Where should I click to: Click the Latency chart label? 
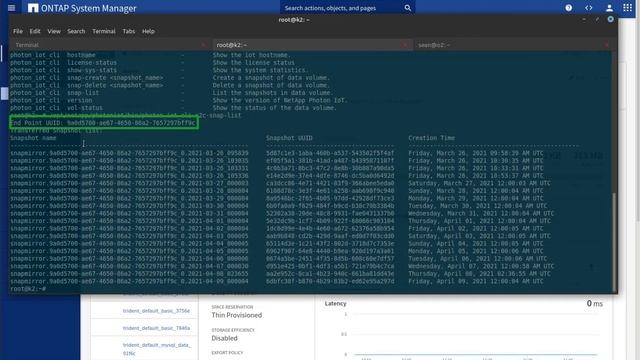click(336, 304)
